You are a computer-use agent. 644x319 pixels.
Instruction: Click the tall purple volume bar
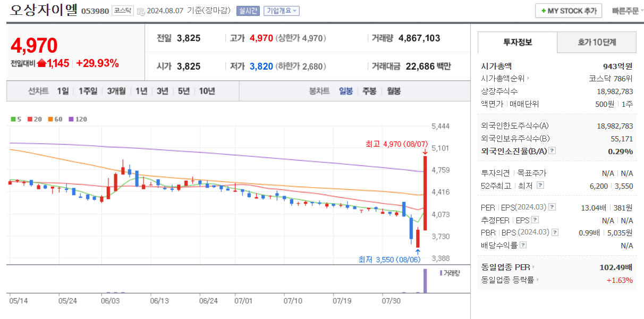pyautogui.click(x=425, y=281)
